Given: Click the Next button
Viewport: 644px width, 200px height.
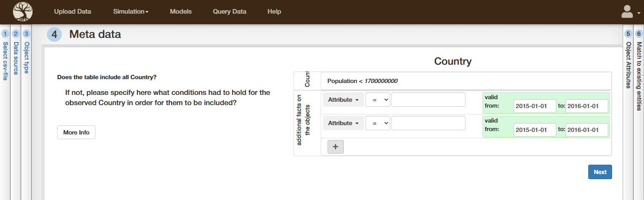Looking at the screenshot, I should (x=600, y=172).
